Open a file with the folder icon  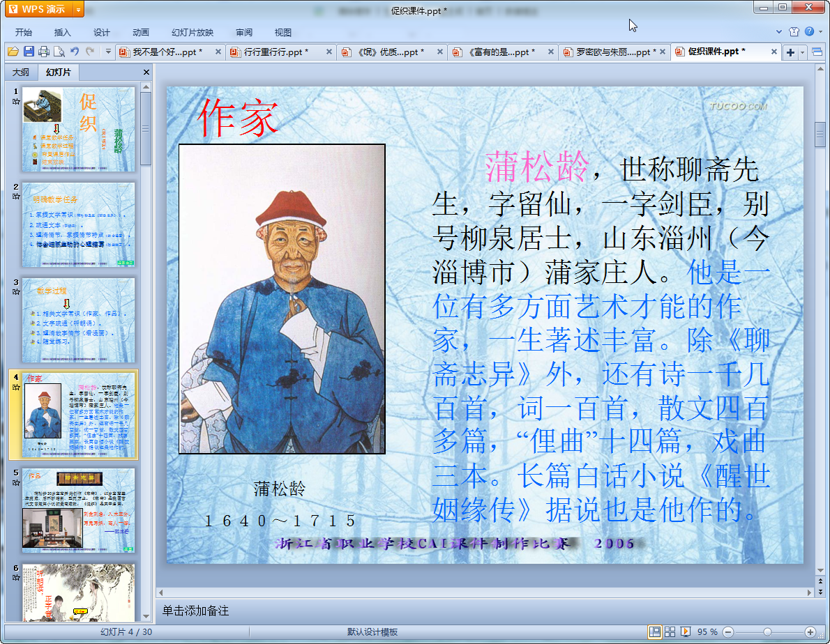[13, 52]
